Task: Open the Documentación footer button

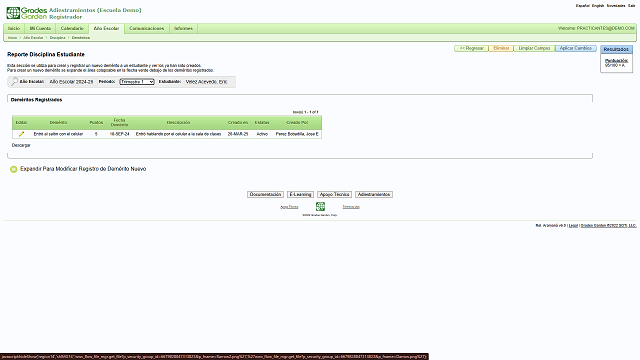Action: [265, 194]
